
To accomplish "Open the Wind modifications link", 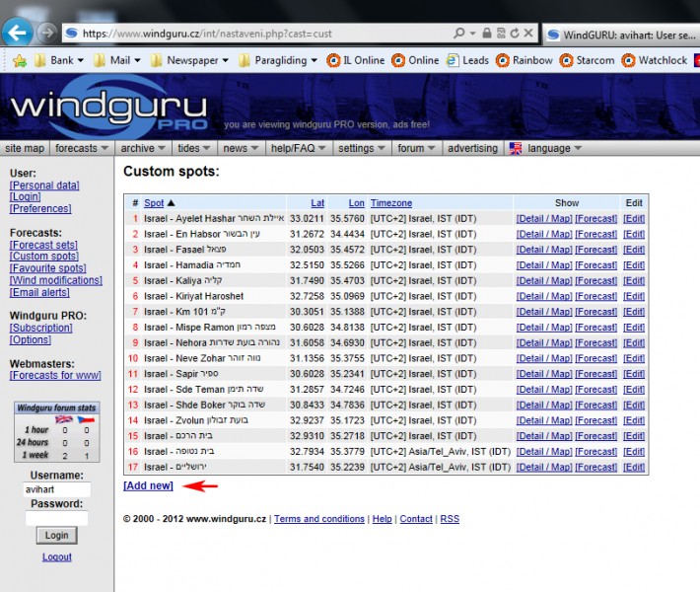I will click(x=56, y=280).
